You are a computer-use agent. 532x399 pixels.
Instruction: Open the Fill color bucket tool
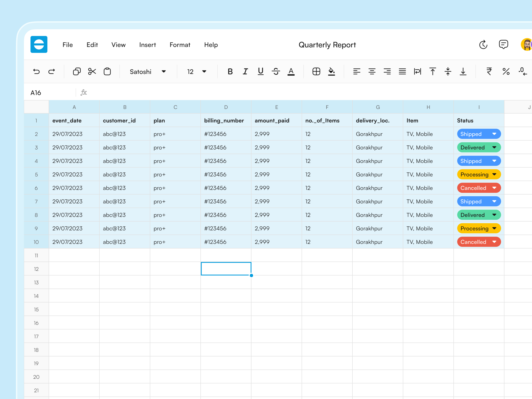[x=331, y=71]
